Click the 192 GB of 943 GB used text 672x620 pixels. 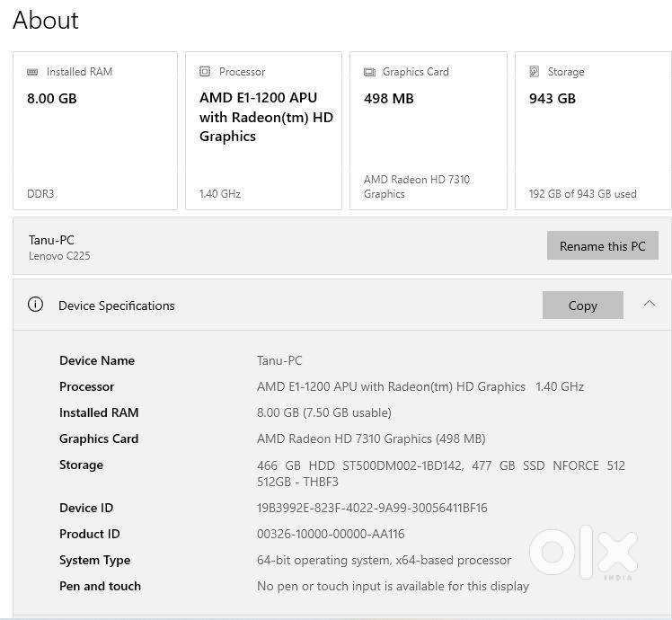[583, 194]
